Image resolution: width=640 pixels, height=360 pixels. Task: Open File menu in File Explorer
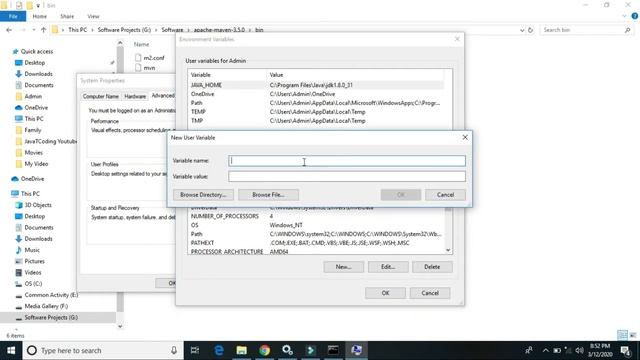tap(13, 16)
